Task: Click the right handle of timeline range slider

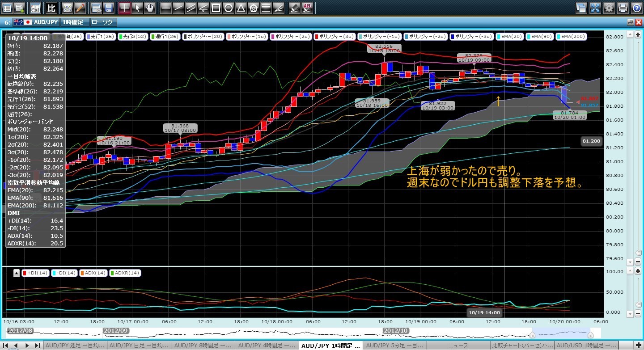Action: 590,335
